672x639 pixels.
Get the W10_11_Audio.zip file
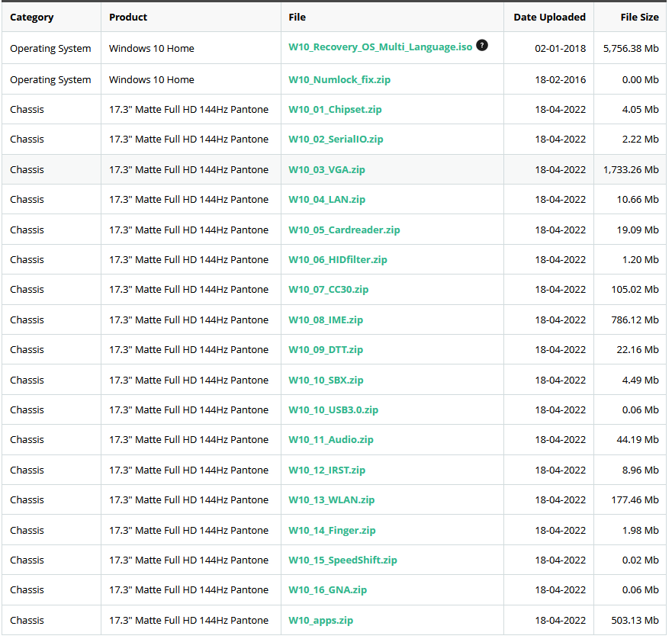click(x=330, y=440)
